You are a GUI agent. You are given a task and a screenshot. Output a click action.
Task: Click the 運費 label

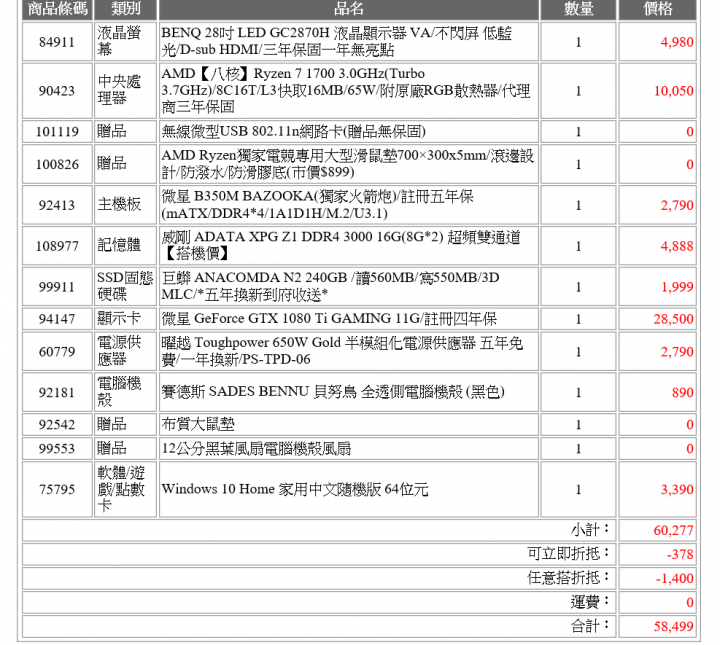click(x=590, y=602)
